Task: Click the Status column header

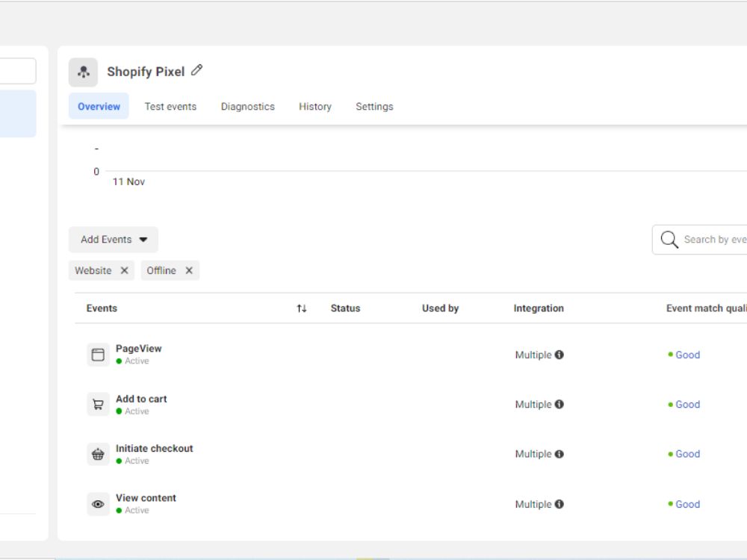Action: point(345,308)
